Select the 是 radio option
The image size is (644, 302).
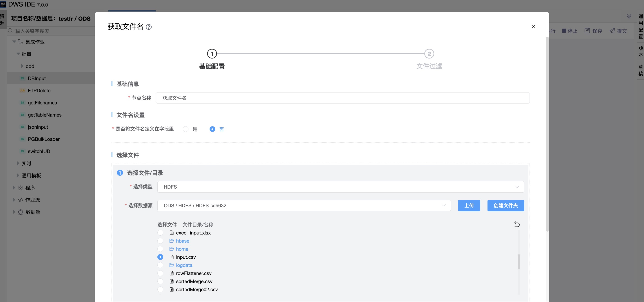point(186,129)
